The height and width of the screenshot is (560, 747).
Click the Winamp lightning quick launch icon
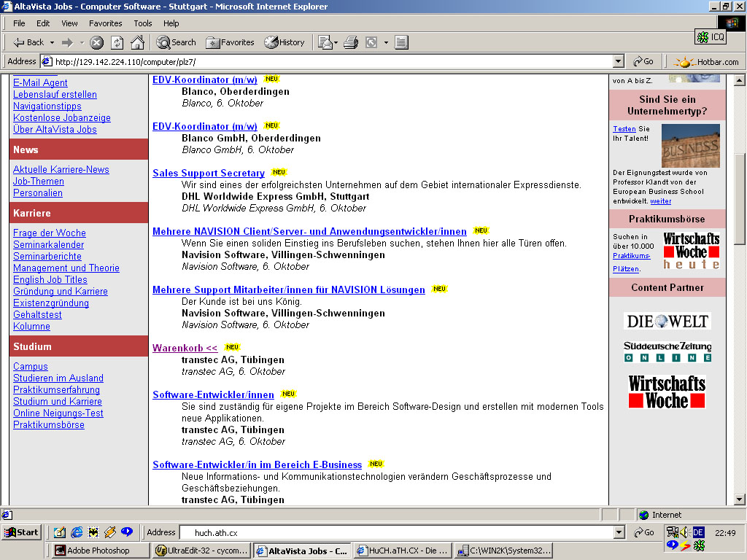(x=110, y=532)
